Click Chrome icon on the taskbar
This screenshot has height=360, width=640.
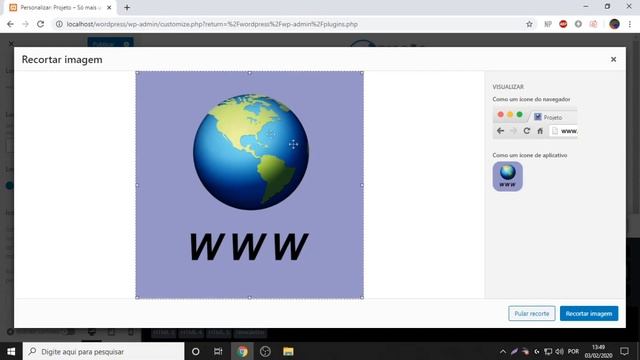click(x=242, y=351)
